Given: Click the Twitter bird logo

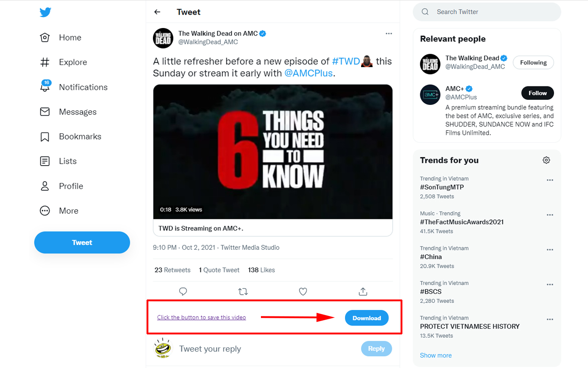Looking at the screenshot, I should point(45,12).
